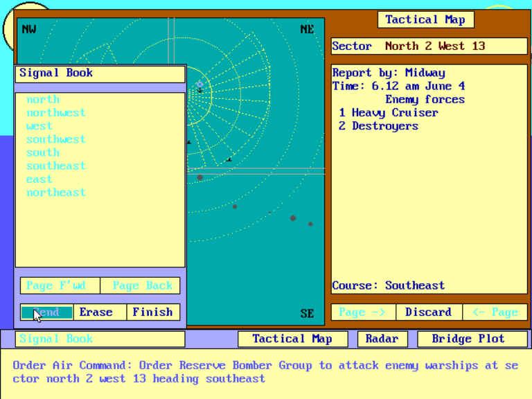This screenshot has height=399, width=532.
Task: Select 'southwest' from the signal list
Action: point(56,139)
